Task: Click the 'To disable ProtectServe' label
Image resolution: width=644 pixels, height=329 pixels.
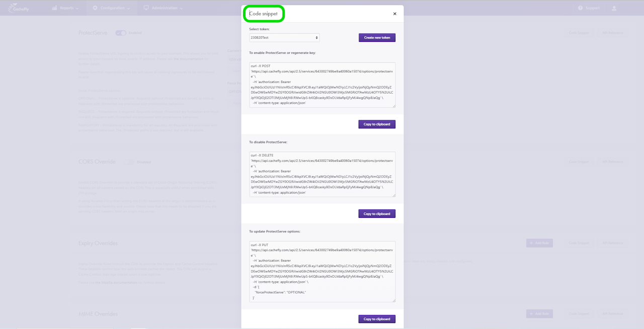Action: [268, 142]
